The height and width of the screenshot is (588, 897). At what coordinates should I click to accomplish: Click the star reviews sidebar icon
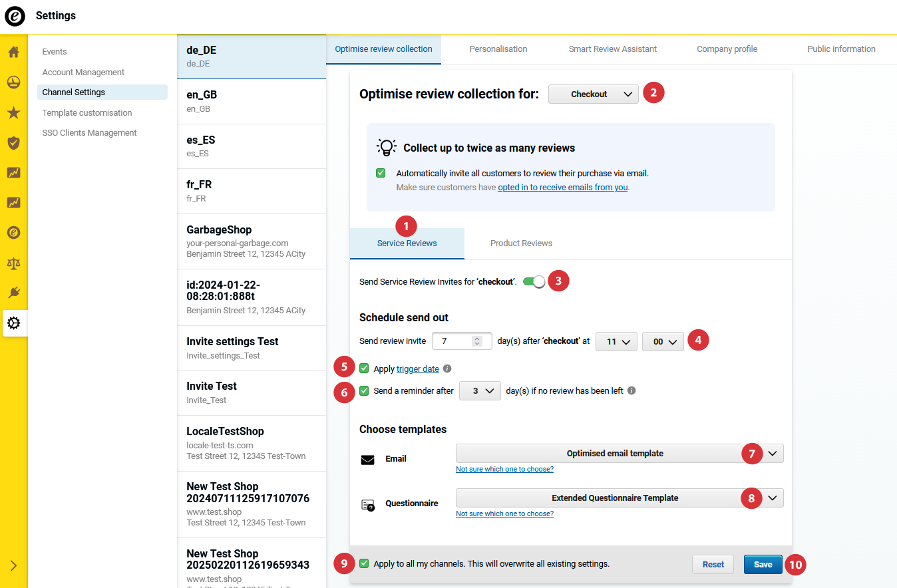pos(13,112)
